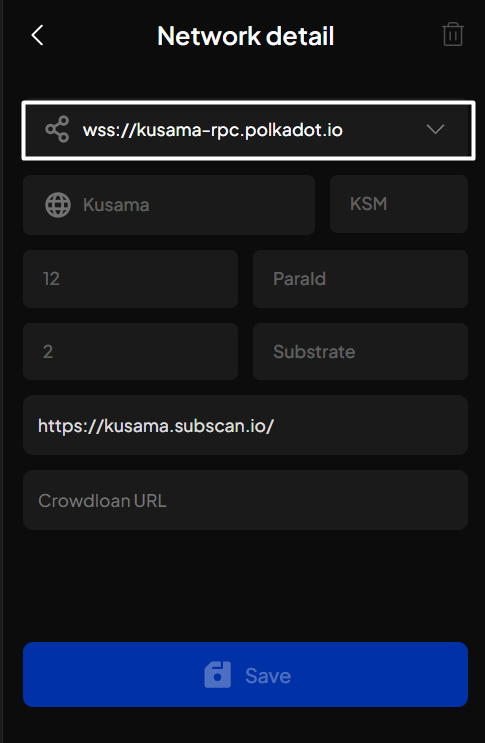Select the Kusama network name field
The height and width of the screenshot is (743, 485).
point(169,205)
